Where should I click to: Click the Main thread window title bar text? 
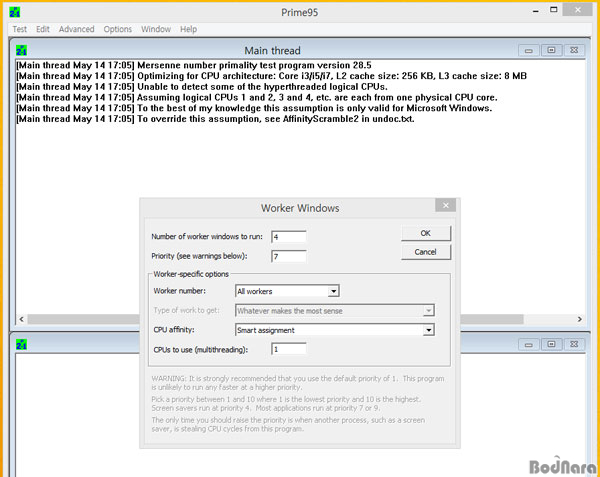[272, 50]
